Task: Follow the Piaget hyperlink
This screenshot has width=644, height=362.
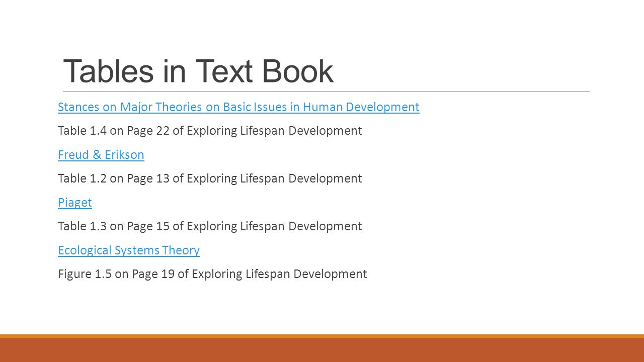Action: click(75, 203)
